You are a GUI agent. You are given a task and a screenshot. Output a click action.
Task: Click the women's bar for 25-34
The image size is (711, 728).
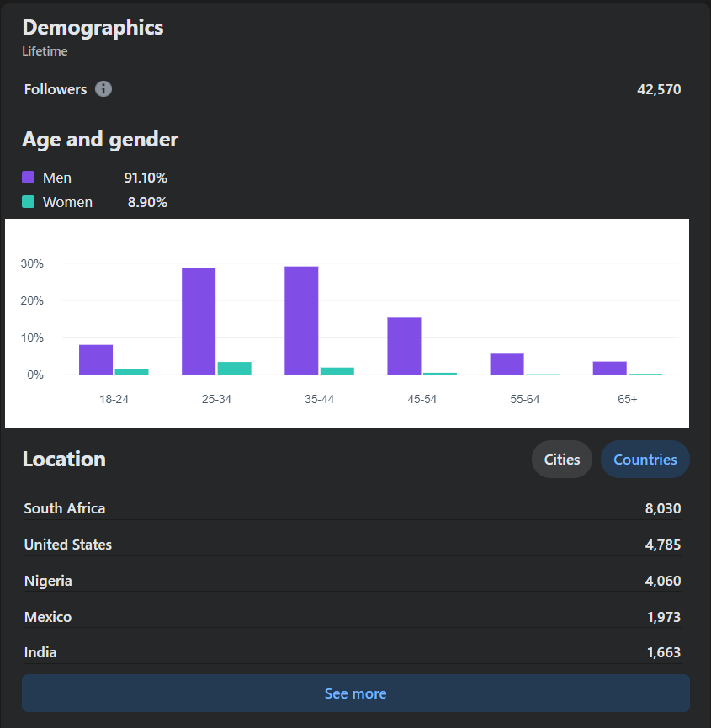(x=234, y=368)
